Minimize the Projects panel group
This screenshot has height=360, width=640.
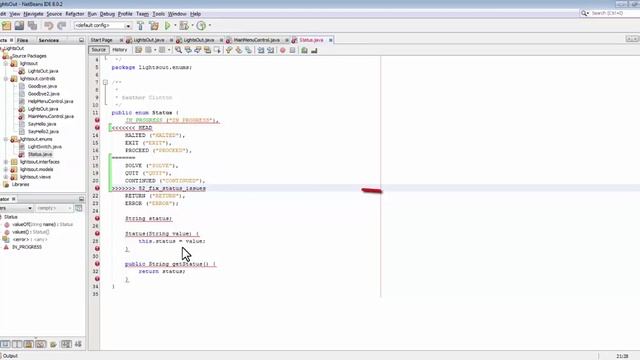81,40
